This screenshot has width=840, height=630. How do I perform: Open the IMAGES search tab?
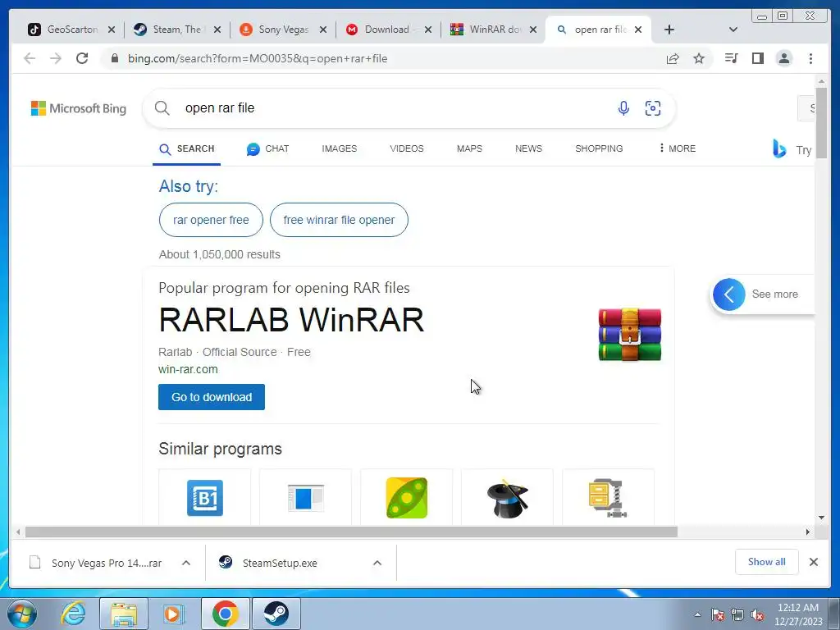[x=339, y=149]
